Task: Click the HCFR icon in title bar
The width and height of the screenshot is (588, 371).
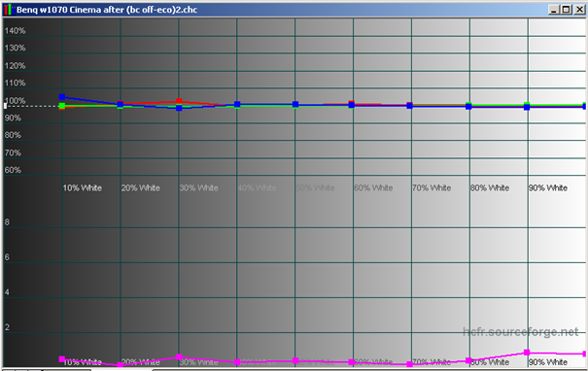Action: [x=9, y=10]
